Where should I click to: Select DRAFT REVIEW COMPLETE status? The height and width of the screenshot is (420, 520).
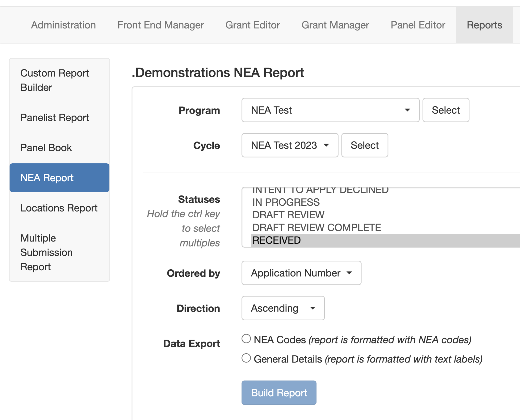point(317,227)
